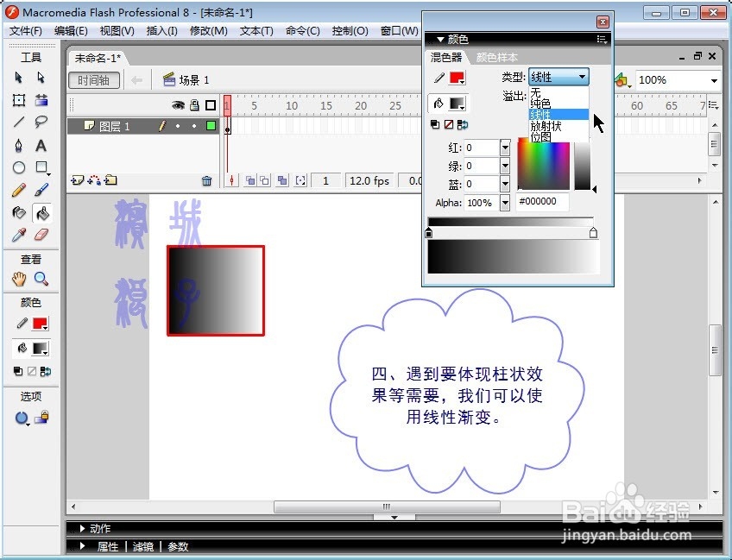The width and height of the screenshot is (732, 560).
Task: Click the 场景 1 button above the stage
Action: (x=187, y=79)
